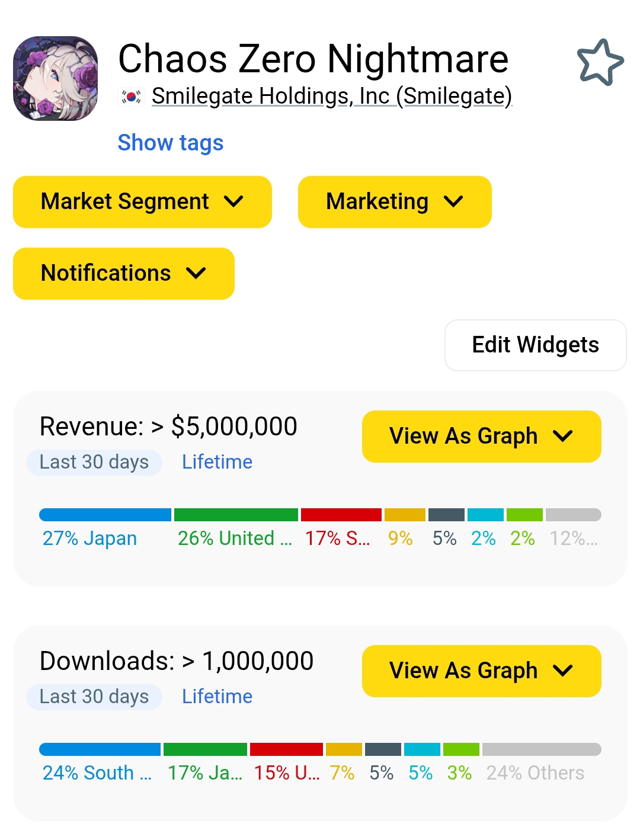Click the '17% Ja...' downloads label
This screenshot has width=640, height=840.
[x=205, y=773]
